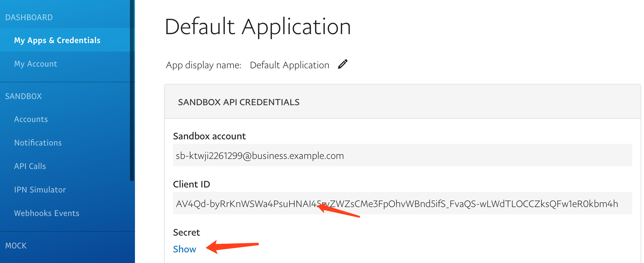
Task: Open sandbox Notifications page
Action: point(38,143)
